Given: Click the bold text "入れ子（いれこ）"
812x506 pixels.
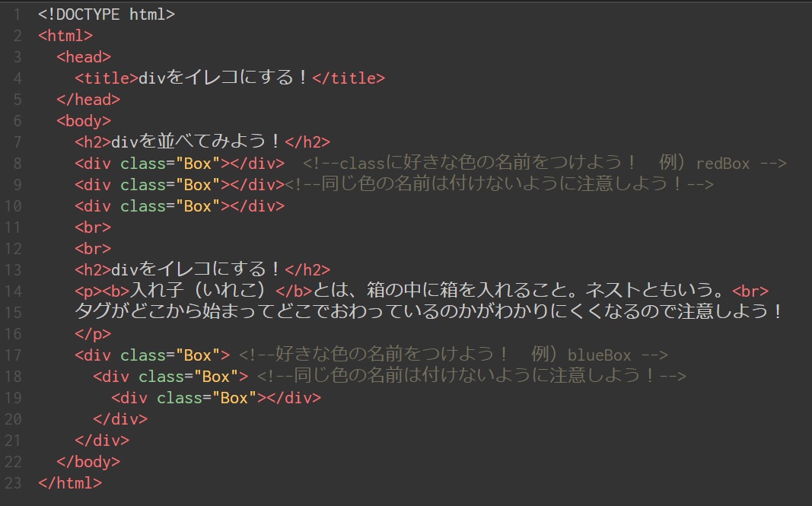Looking at the screenshot, I should click(x=201, y=291).
